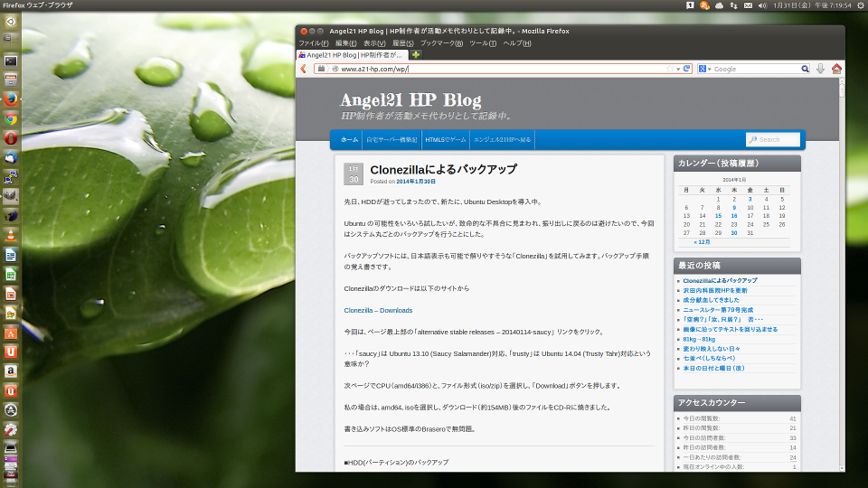Open LibreOffice Impress from launcher

11,294
